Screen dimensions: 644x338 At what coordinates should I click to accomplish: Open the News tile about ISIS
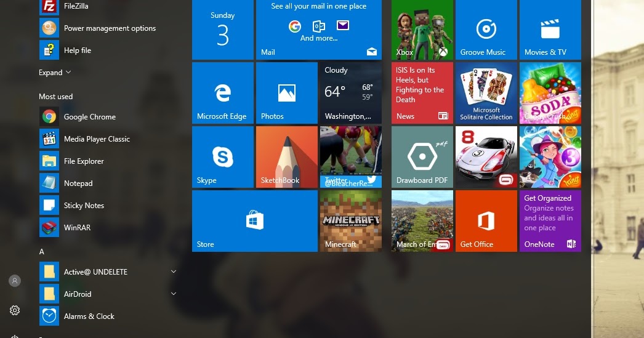[422, 93]
